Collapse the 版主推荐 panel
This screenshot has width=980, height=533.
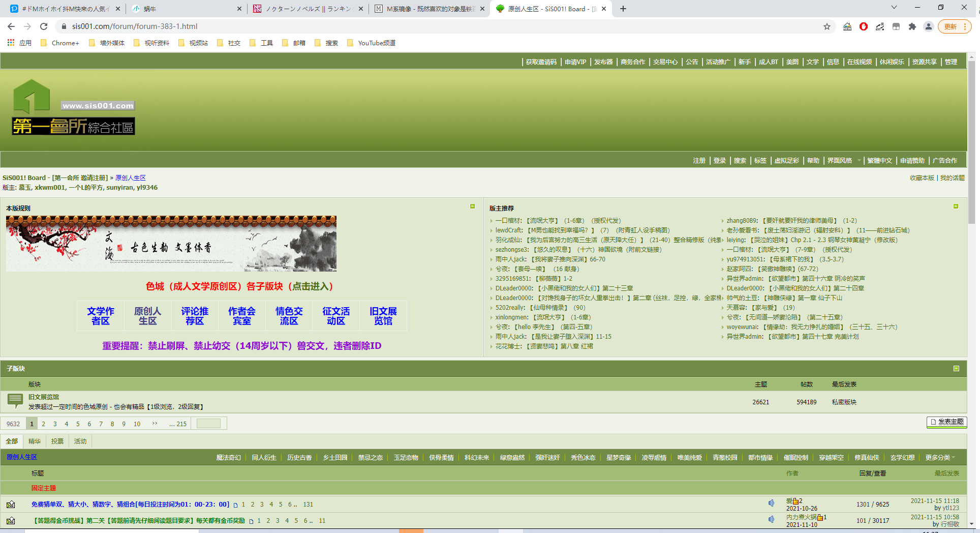956,206
